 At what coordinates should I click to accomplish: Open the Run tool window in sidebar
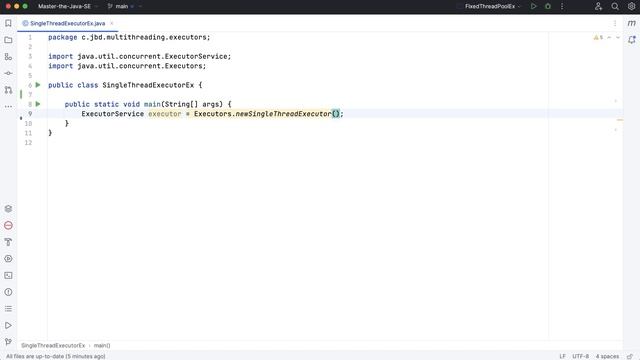(x=8, y=325)
